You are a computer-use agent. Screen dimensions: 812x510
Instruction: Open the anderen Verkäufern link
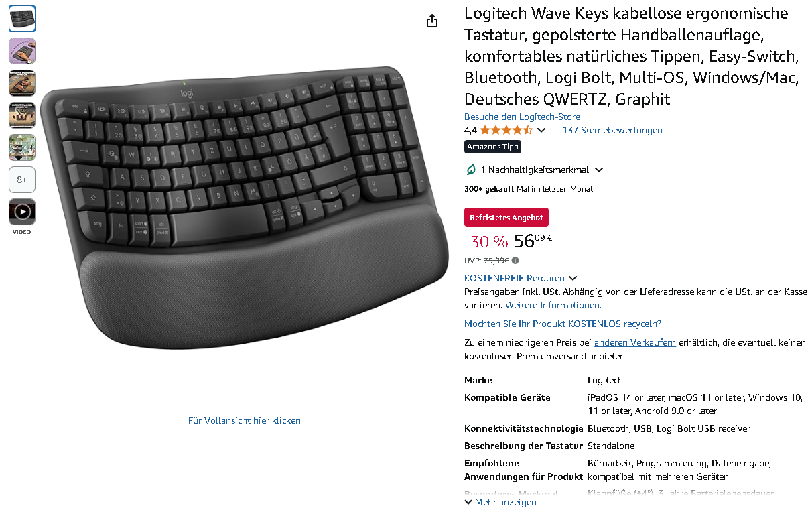pyautogui.click(x=635, y=342)
